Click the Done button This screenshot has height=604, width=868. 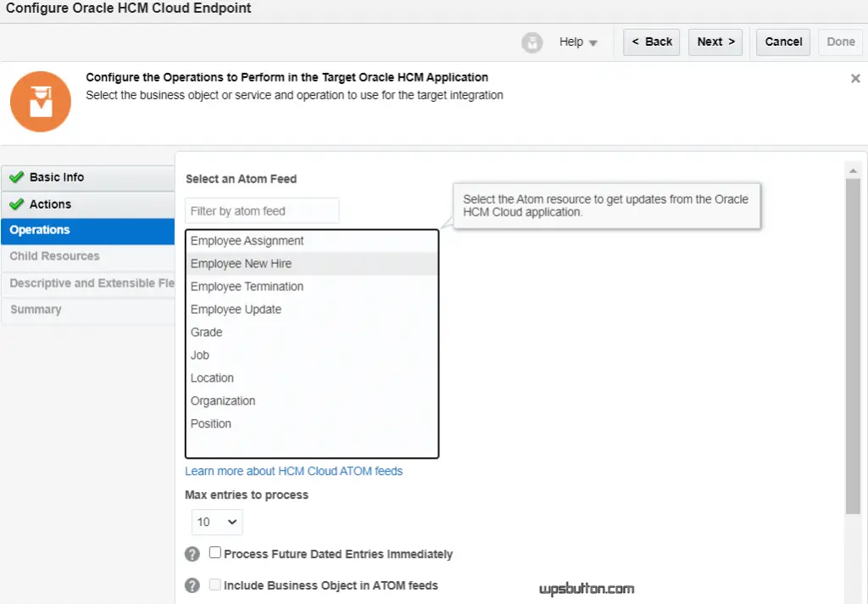(840, 42)
